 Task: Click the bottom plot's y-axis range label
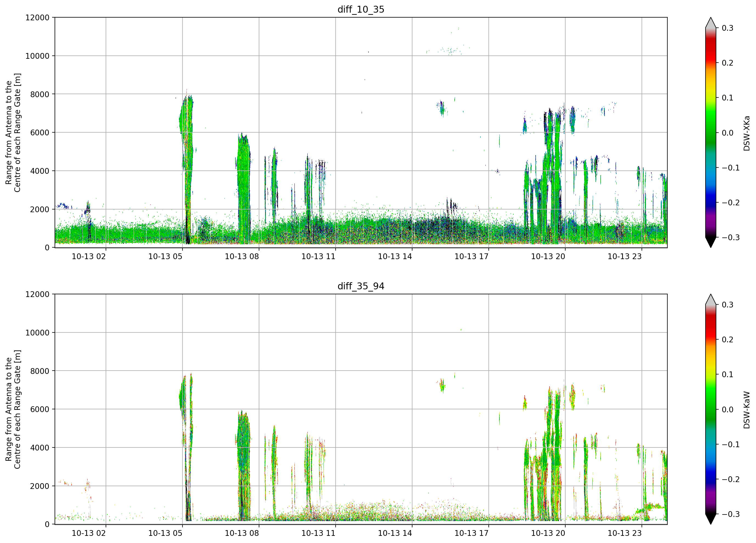13,409
